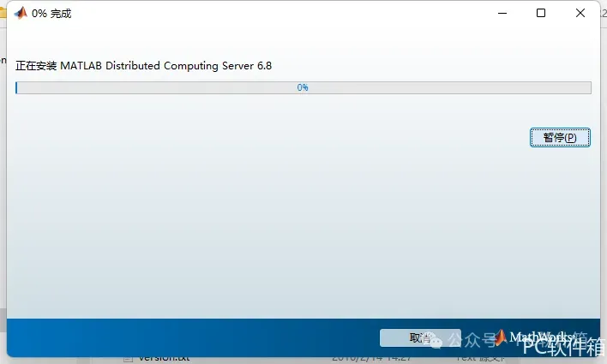Click the MathWorks logo in bottom banner
Viewport: 607px width, 364px height.
coord(536,337)
